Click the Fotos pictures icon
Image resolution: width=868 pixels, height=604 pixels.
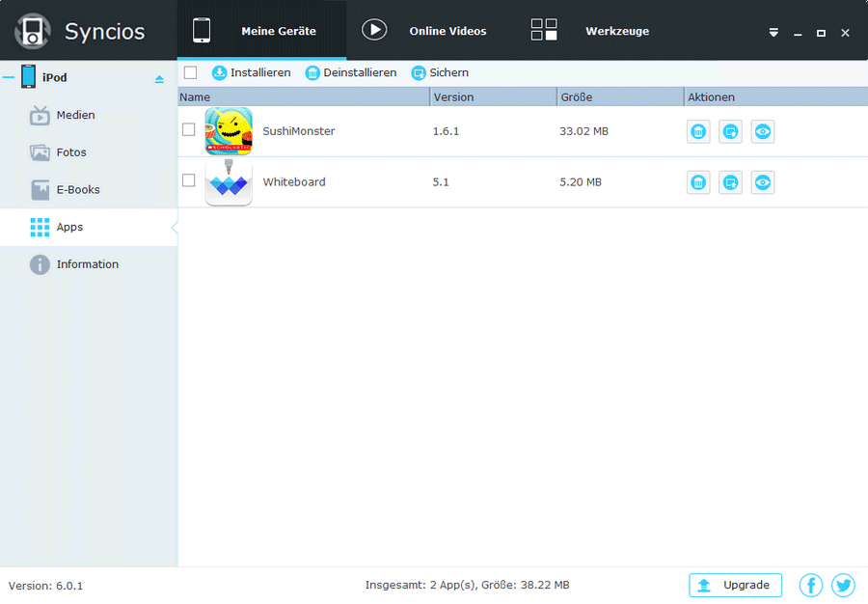[40, 152]
